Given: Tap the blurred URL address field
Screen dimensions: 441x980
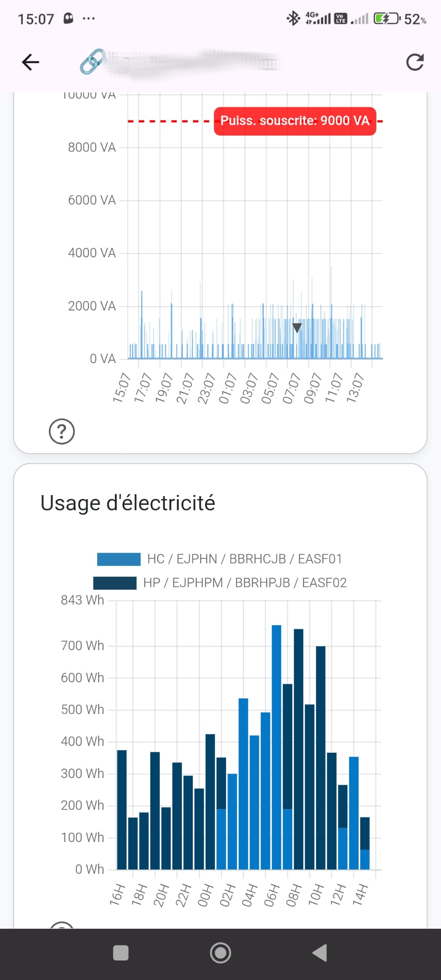Looking at the screenshot, I should click(x=192, y=62).
